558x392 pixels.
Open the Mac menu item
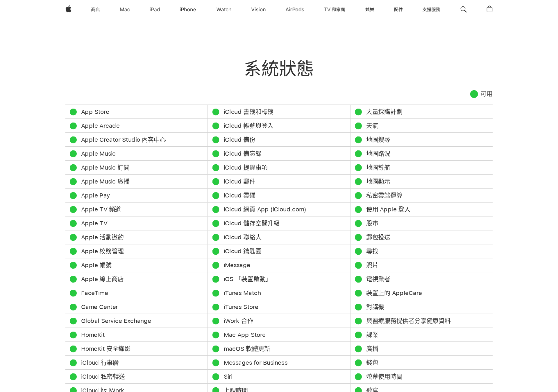(x=125, y=10)
